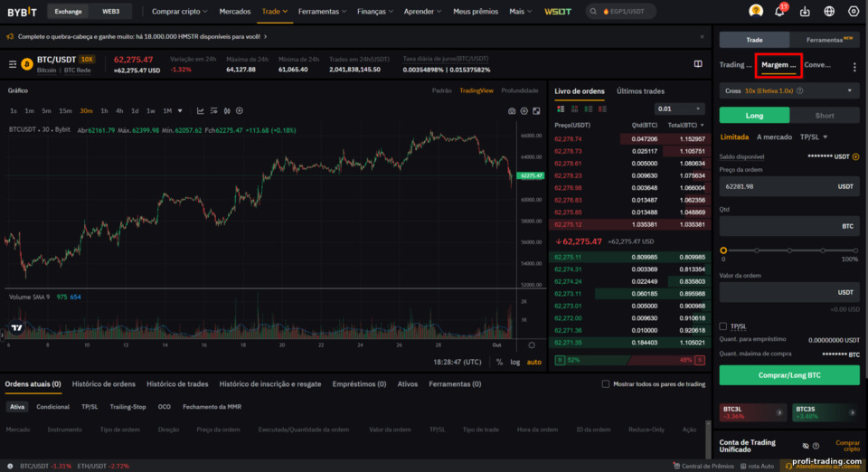Switch to Exchange mode

pos(68,12)
